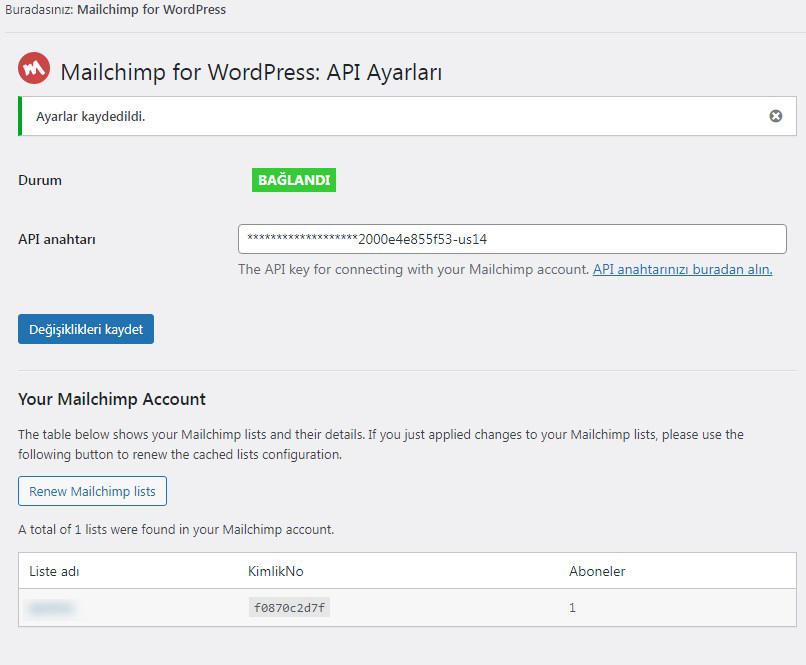806x665 pixels.
Task: Click the Değişiklikleri kaydet button
Action: pyautogui.click(x=86, y=329)
